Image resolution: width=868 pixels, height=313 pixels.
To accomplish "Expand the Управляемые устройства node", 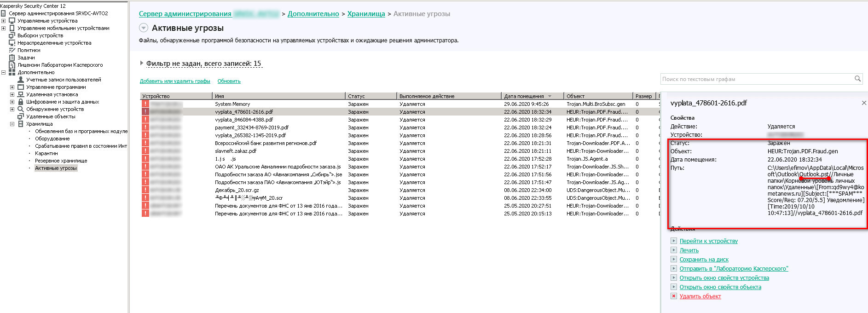I will click(x=4, y=21).
